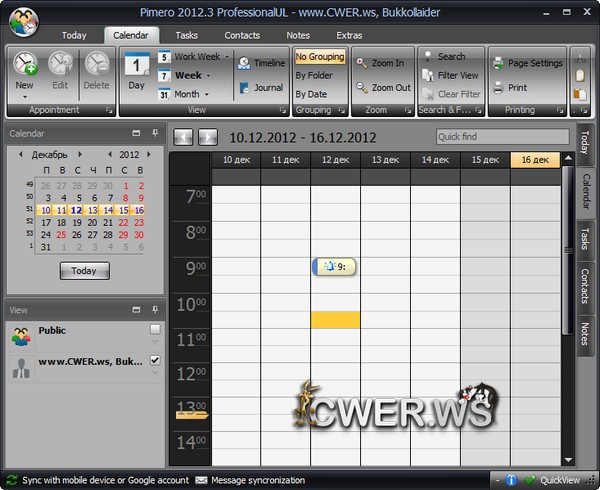Click the Zoom In magnifier

pyautogui.click(x=379, y=63)
